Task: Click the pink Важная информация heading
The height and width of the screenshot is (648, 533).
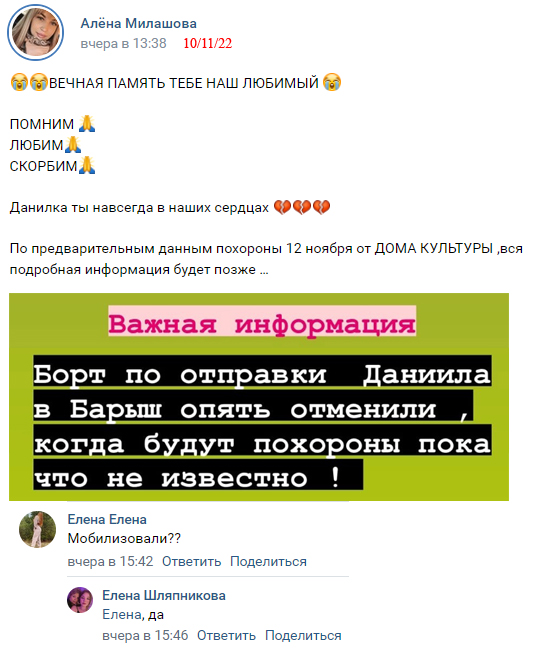Action: 262,324
